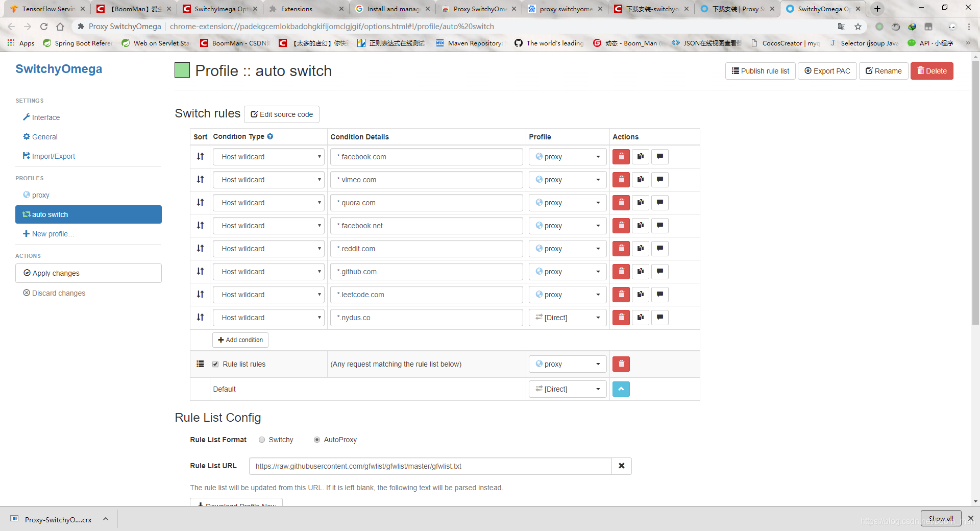Viewport: 980px width, 531px height.
Task: Select the auto switch profile
Action: coord(88,214)
